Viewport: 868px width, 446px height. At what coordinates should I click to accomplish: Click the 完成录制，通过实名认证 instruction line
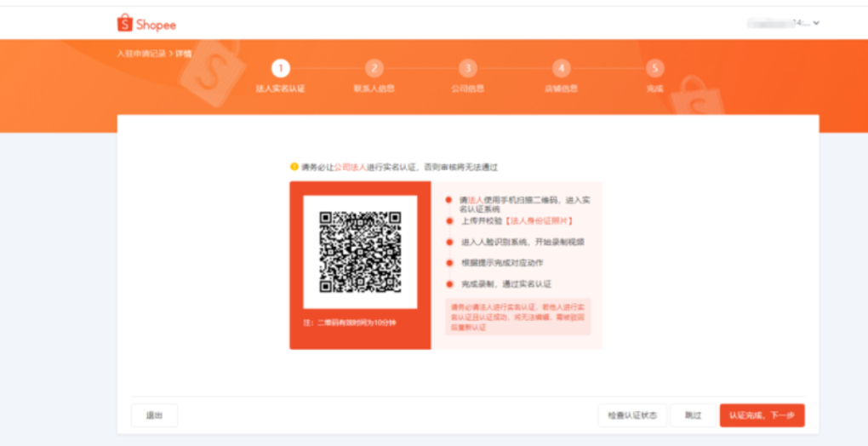(506, 284)
